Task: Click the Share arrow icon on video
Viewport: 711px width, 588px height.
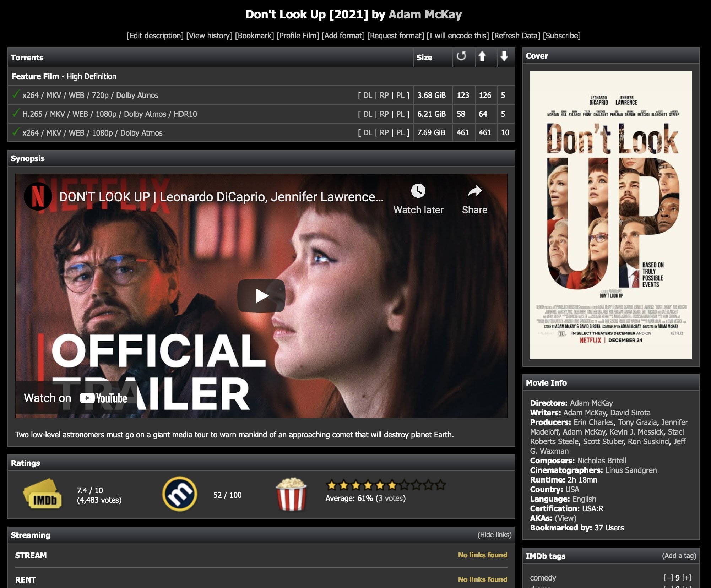Action: pyautogui.click(x=474, y=191)
